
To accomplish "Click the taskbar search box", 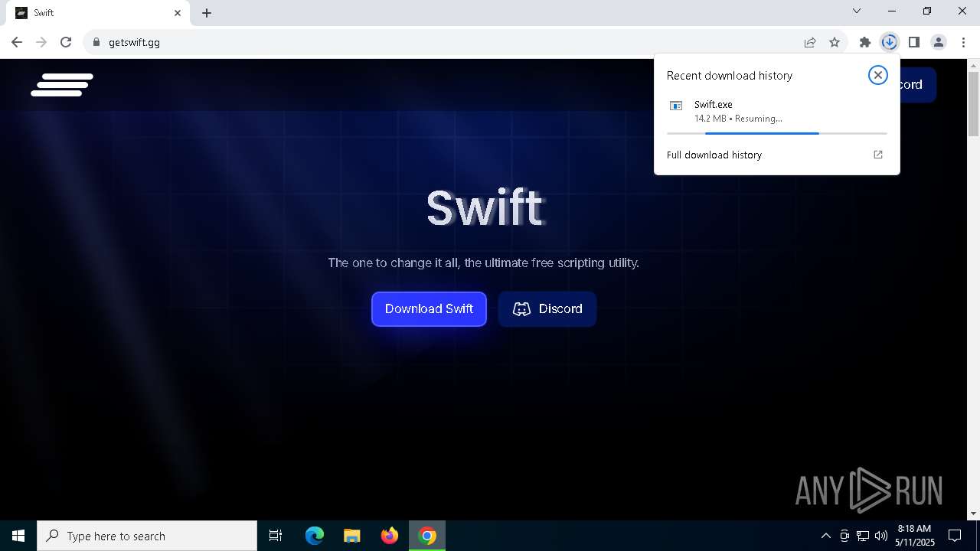I will click(x=147, y=536).
